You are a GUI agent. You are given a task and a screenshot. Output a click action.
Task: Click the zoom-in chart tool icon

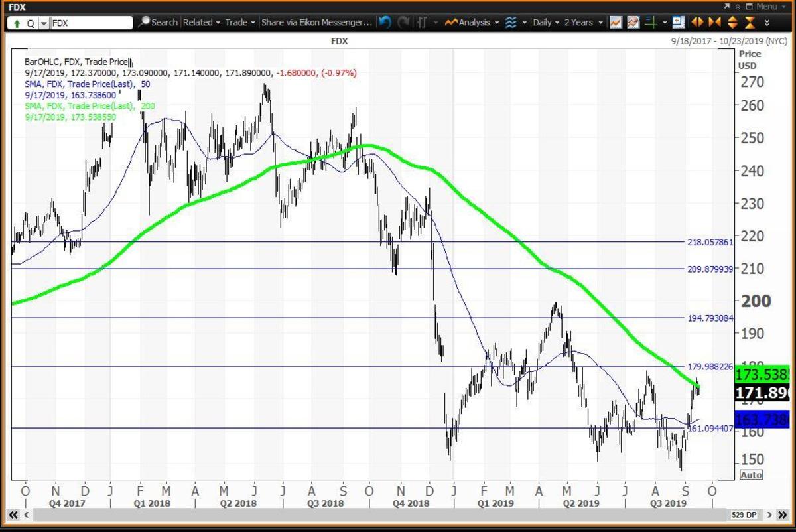click(677, 22)
